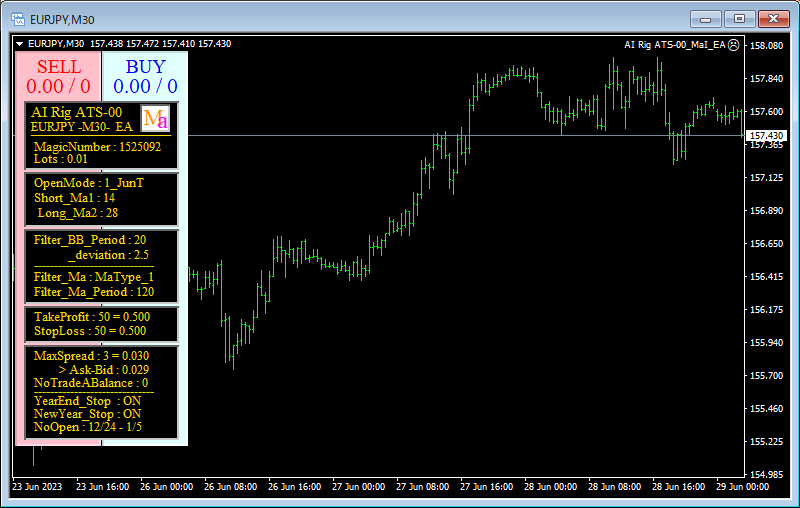Click the StopLoss : 50 = 0.500 line
Image resolution: width=800 pixels, height=508 pixels.
[x=90, y=331]
